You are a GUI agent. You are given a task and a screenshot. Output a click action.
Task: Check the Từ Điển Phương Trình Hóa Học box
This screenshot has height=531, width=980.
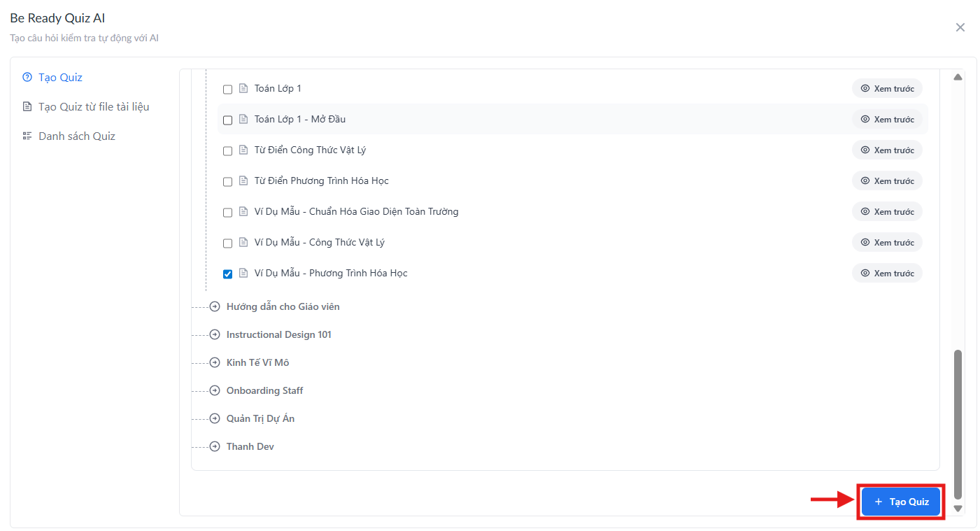tap(227, 182)
